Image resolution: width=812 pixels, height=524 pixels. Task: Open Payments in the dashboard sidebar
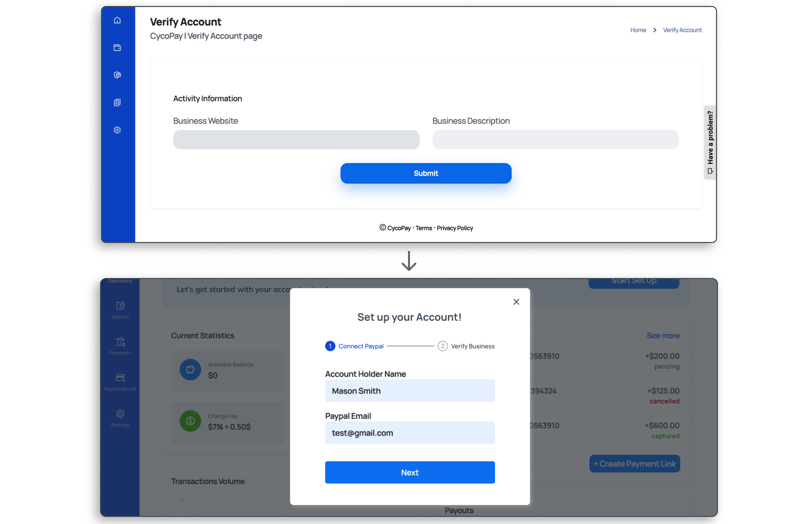(120, 346)
